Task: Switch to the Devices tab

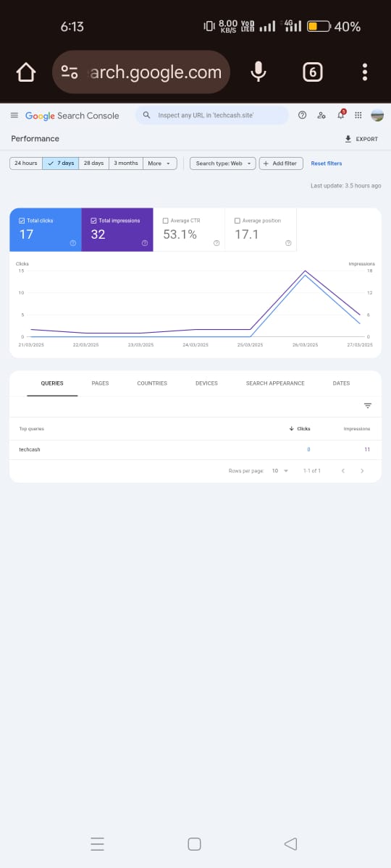Action: [206, 383]
